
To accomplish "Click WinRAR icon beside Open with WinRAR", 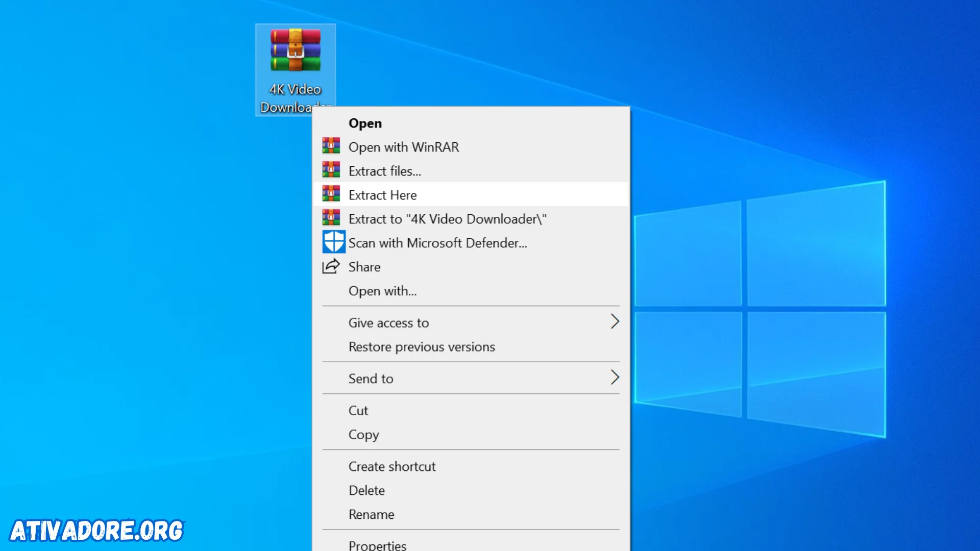I will click(331, 146).
